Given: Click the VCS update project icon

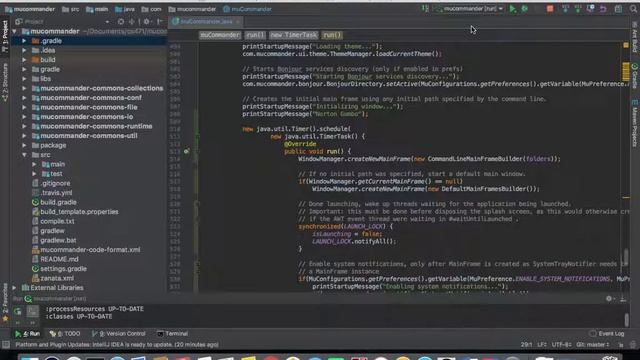Looking at the screenshot, I should (x=565, y=9).
